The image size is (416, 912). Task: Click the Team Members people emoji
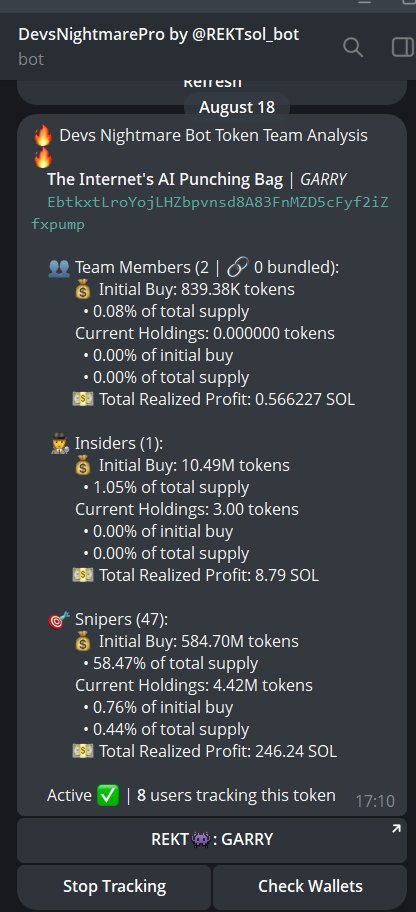click(x=59, y=268)
